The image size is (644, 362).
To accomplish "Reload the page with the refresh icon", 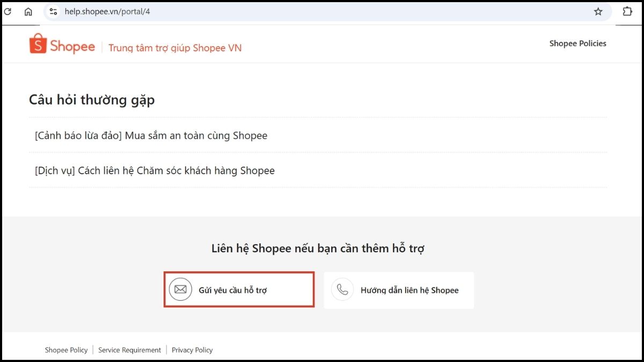I will click(8, 11).
